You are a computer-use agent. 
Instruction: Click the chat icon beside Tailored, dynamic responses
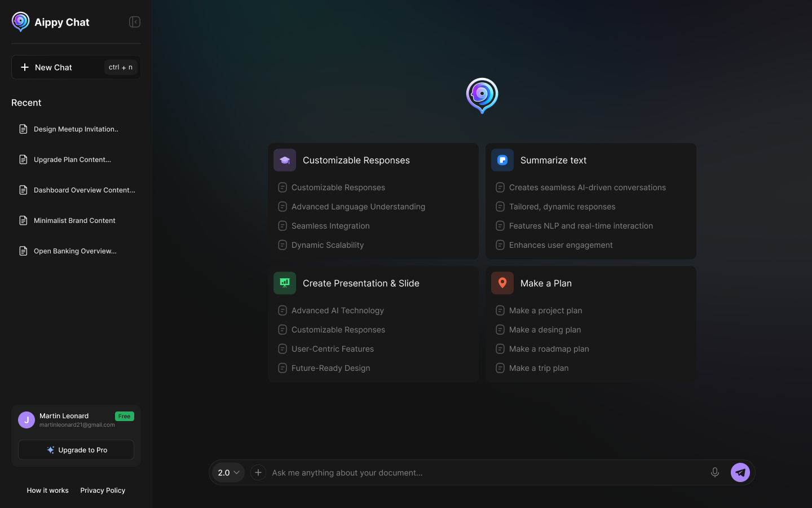pos(500,207)
